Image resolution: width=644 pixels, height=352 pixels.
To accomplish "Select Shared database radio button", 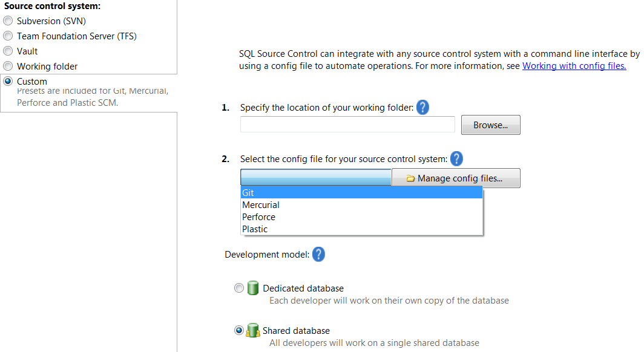I will coord(239,330).
